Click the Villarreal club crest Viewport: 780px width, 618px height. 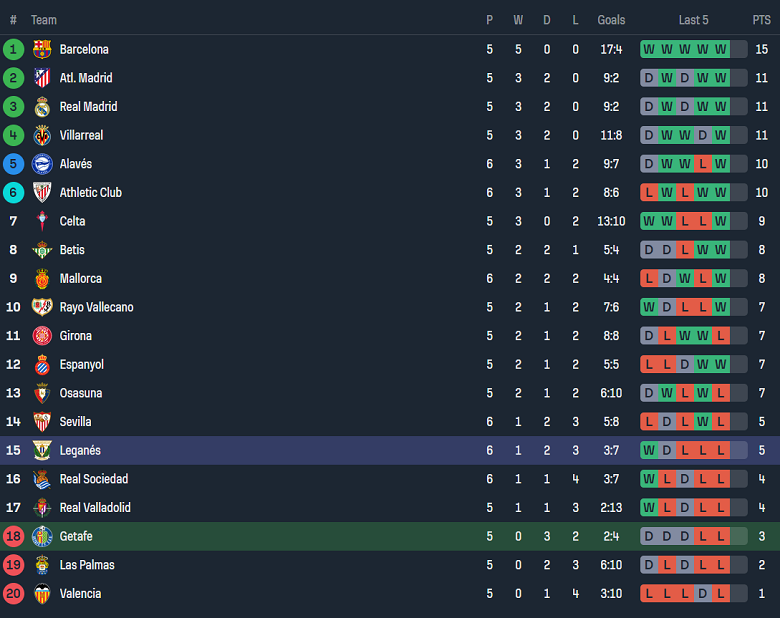coord(42,135)
